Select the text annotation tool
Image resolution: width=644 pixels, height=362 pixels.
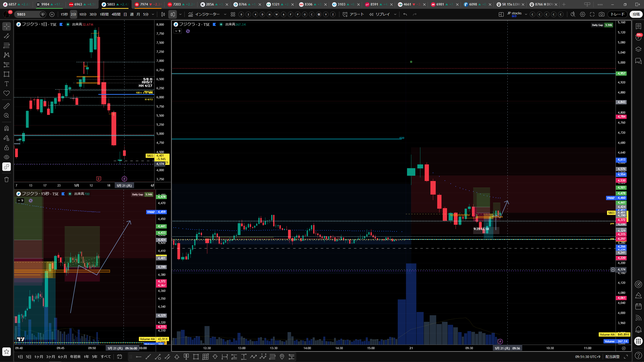tap(7, 84)
